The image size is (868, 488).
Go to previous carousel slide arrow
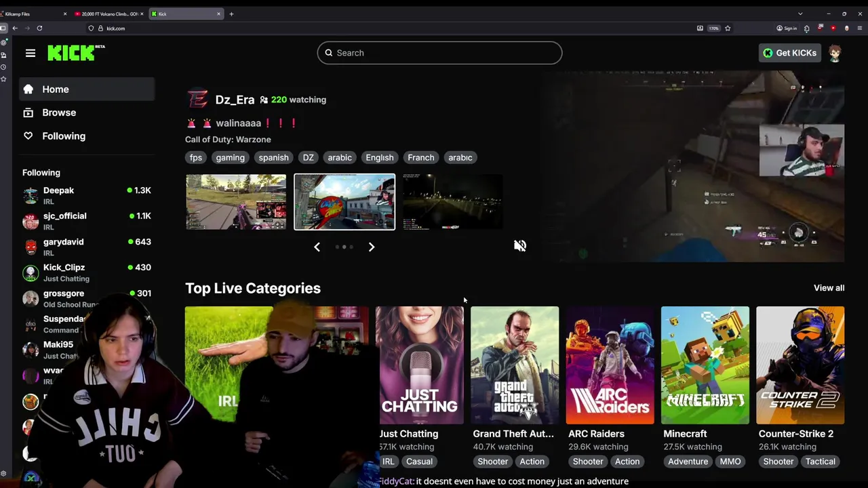[x=317, y=247]
